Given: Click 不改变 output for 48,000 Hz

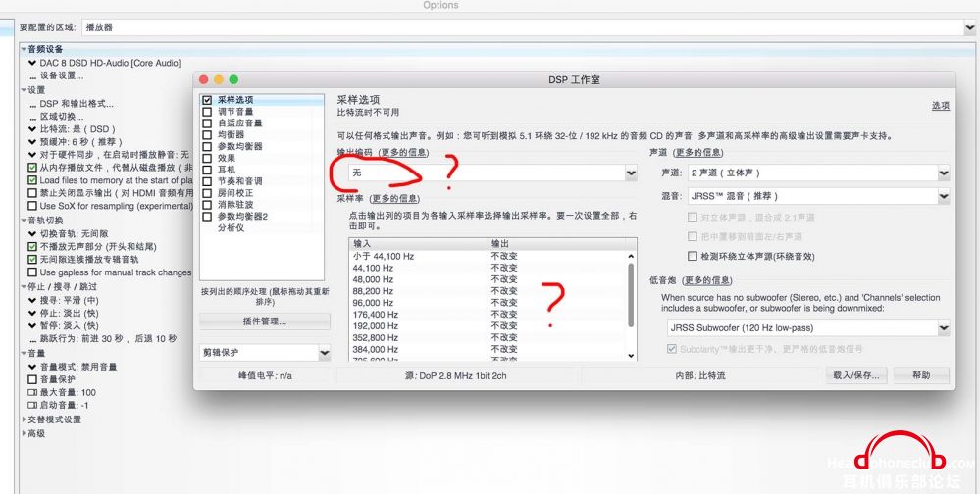Looking at the screenshot, I should tap(504, 279).
